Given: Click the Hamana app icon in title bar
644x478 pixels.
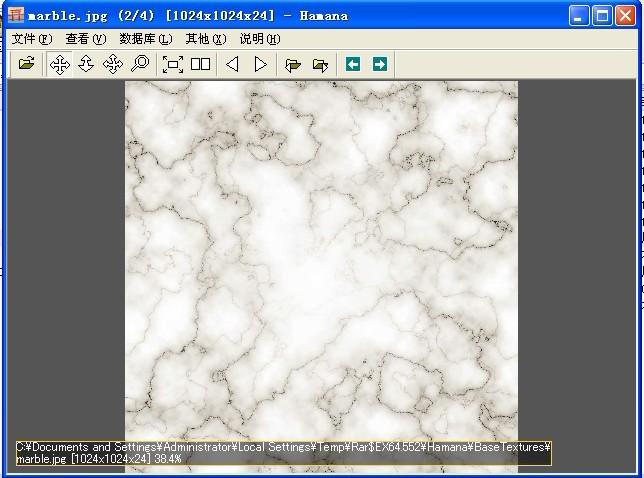Looking at the screenshot, I should click(16, 15).
